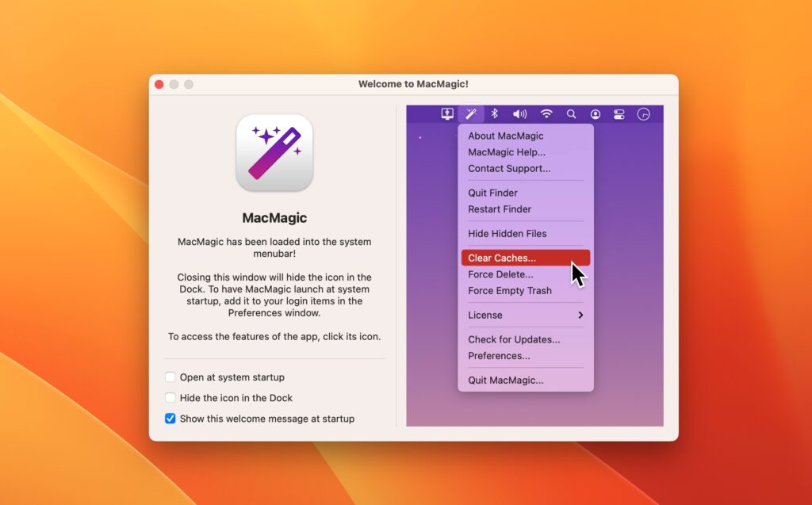
Task: Click the Spotlight search icon
Action: tap(571, 113)
